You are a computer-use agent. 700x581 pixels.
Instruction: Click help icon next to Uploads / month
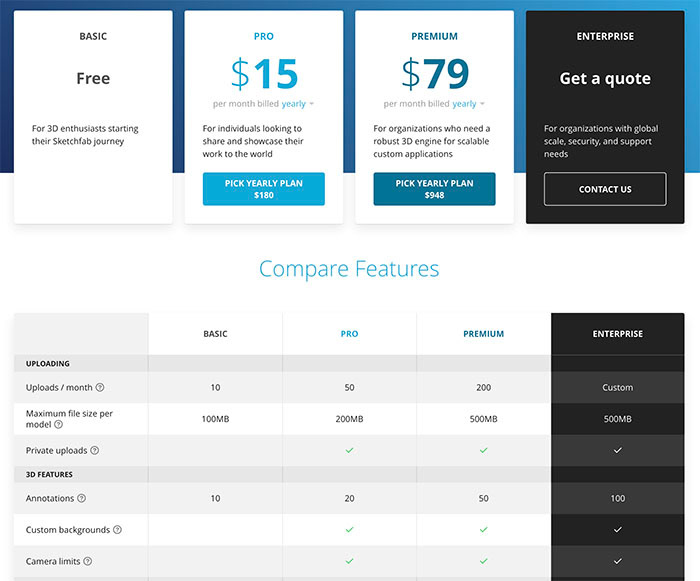click(x=100, y=387)
